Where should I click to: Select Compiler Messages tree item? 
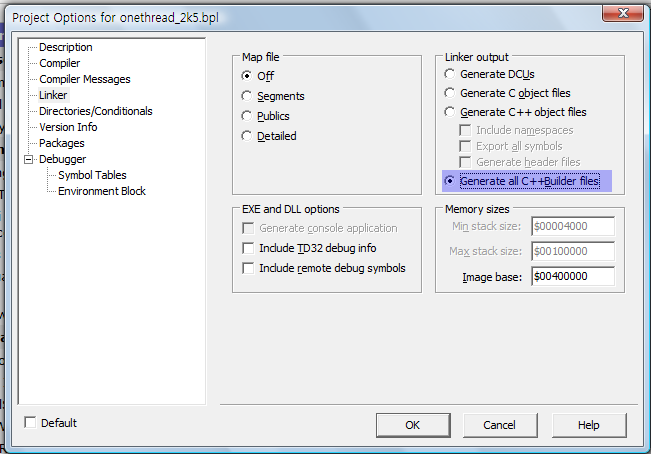(84, 79)
